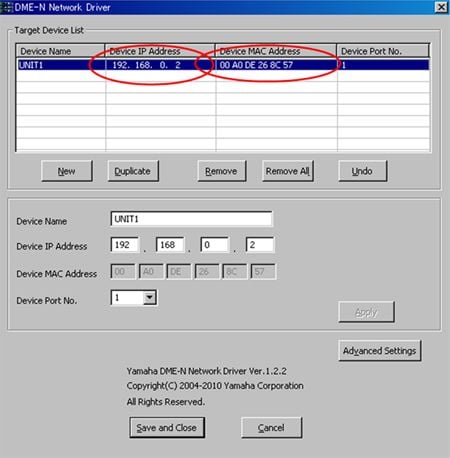Open Advanced Settings

click(x=380, y=351)
